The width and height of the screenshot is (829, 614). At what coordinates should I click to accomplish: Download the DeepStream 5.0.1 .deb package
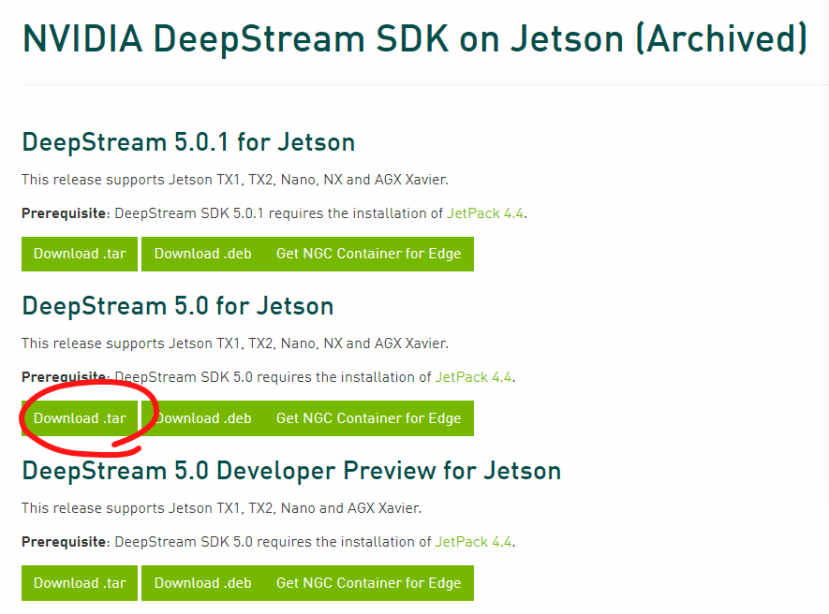[x=202, y=254]
